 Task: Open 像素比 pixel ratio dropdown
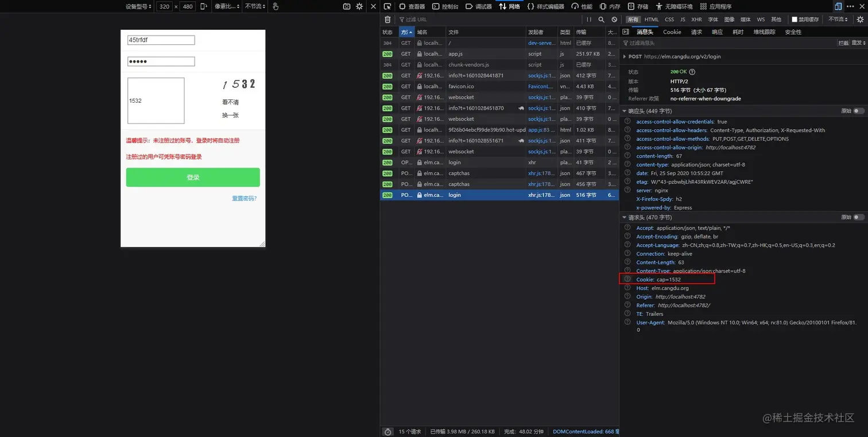pos(226,6)
